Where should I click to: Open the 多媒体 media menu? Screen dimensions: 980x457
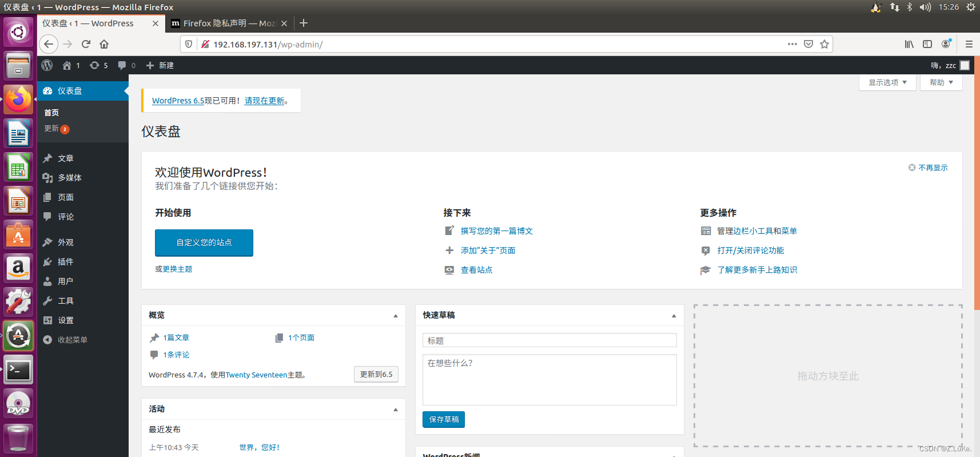point(69,178)
